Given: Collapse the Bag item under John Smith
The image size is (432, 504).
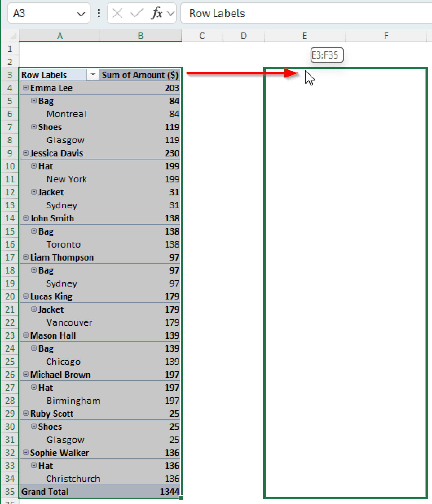Looking at the screenshot, I should [x=33, y=231].
